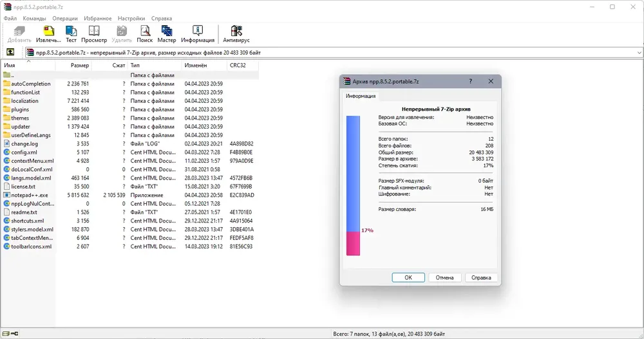Image resolution: width=644 pixels, height=339 pixels.
Task: Select the langs.model.xml row
Action: pos(130,178)
